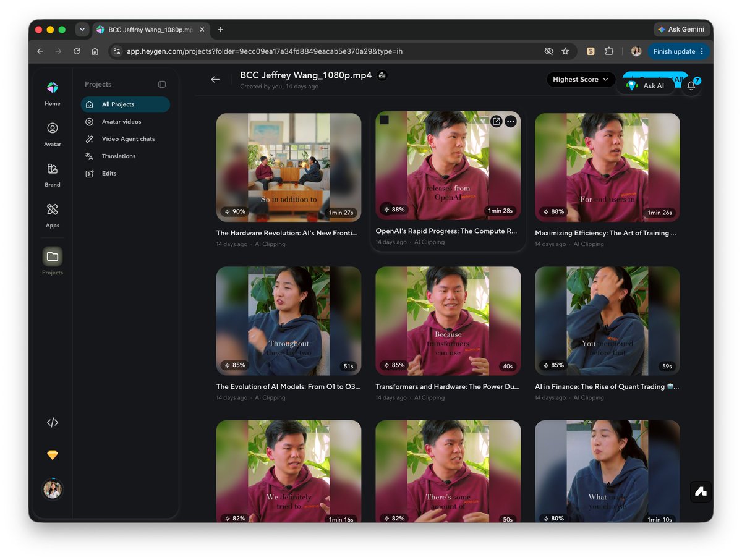This screenshot has width=742, height=560.
Task: Select the Projects folder icon in the sidebar
Action: tap(53, 256)
